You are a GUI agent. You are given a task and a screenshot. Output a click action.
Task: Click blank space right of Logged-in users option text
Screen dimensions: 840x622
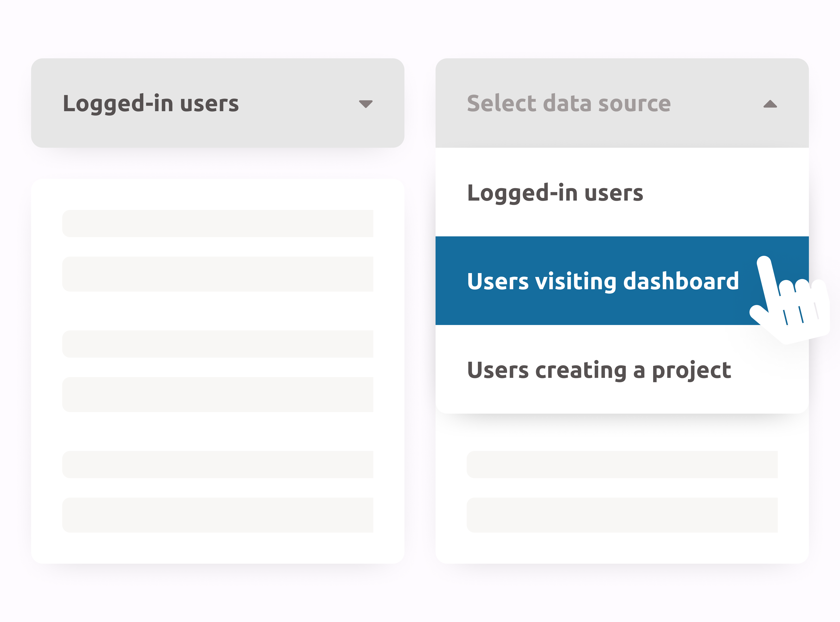coord(727,193)
